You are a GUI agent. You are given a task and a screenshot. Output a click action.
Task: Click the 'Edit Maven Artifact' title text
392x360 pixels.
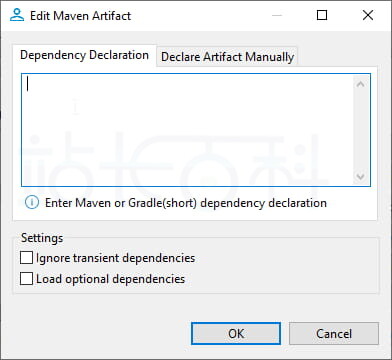click(81, 15)
